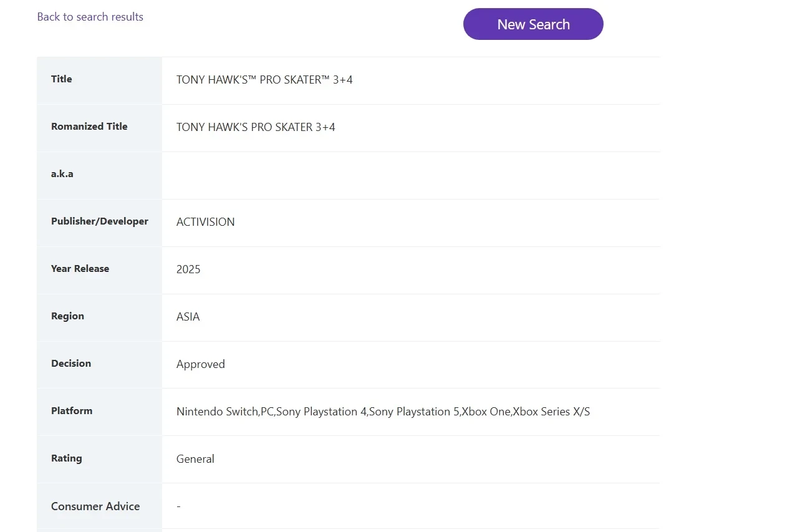This screenshot has width=800, height=532.
Task: Select the Approved decision value
Action: (x=201, y=364)
